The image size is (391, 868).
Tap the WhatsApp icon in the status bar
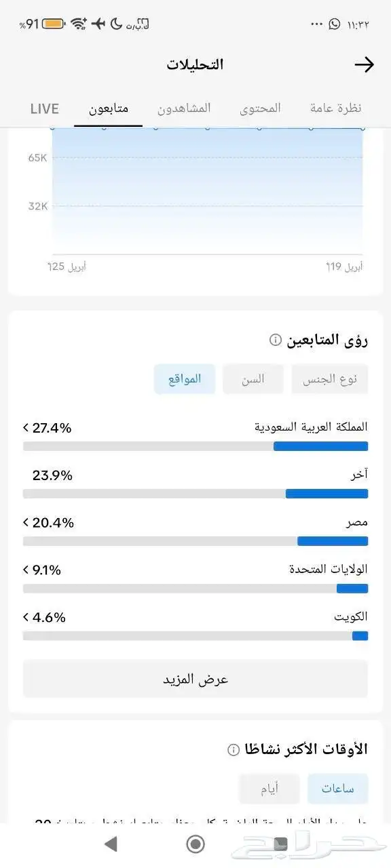click(335, 22)
